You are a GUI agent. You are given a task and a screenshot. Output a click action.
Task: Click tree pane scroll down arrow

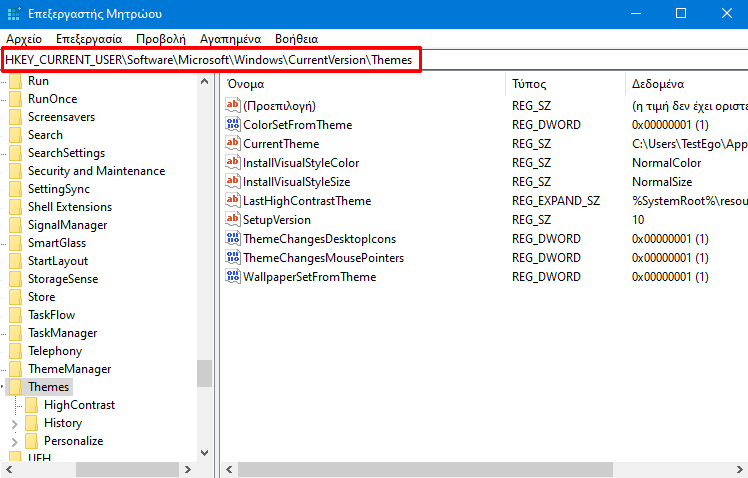click(205, 453)
